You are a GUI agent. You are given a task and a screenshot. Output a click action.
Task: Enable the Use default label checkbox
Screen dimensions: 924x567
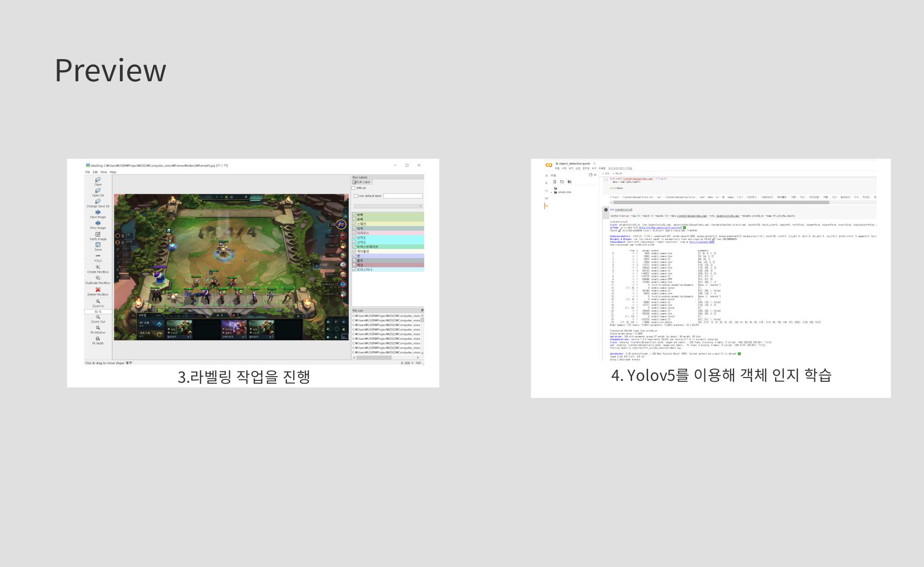click(356, 196)
